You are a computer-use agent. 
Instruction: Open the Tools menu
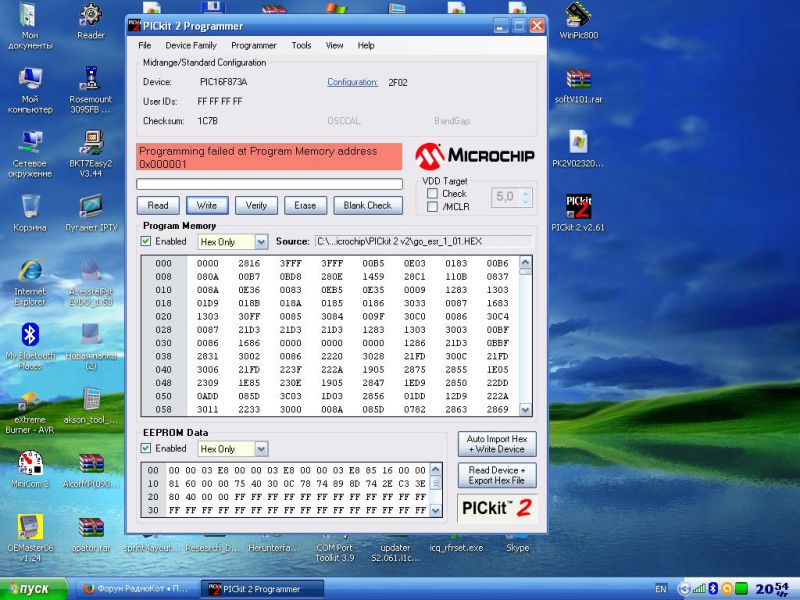tap(302, 45)
